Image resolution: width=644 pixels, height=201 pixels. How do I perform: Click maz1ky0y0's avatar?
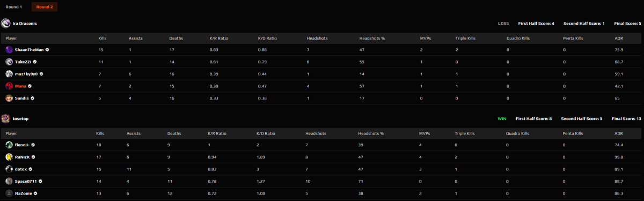pyautogui.click(x=9, y=74)
